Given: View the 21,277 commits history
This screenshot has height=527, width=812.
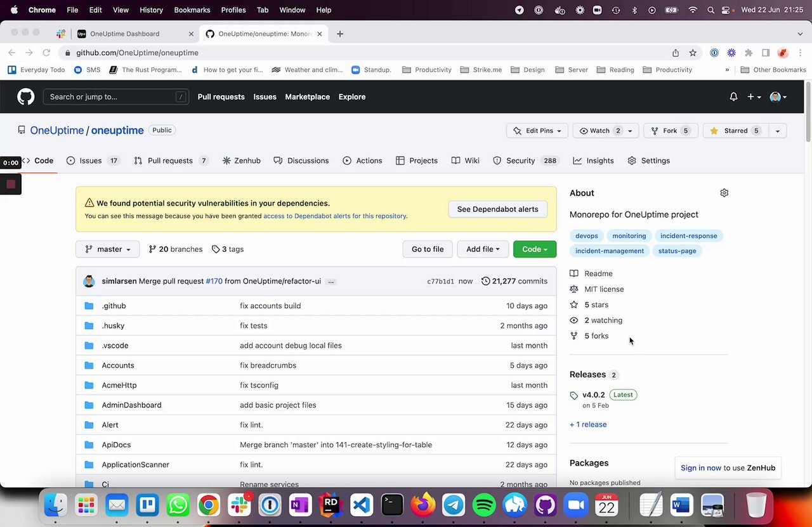Looking at the screenshot, I should pyautogui.click(x=514, y=281).
